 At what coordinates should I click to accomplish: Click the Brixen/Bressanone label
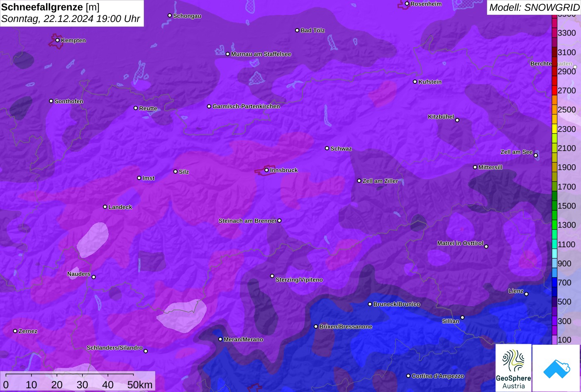(346, 327)
